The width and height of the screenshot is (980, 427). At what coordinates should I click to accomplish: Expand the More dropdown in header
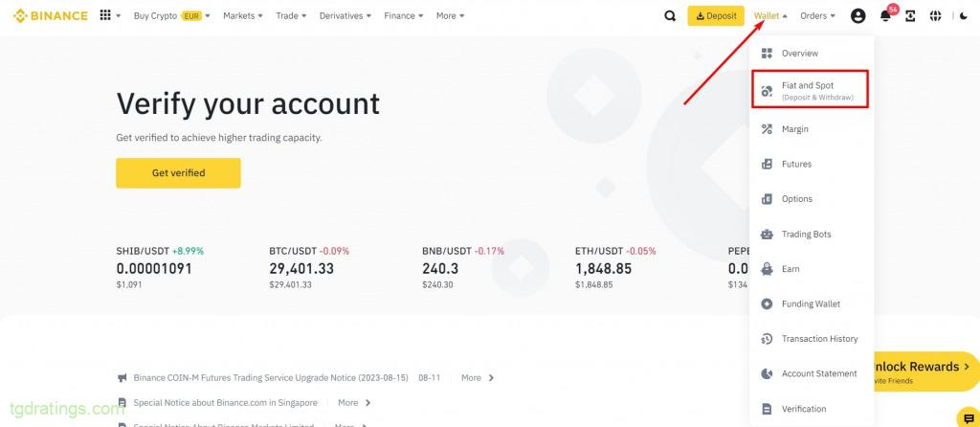click(x=450, y=16)
